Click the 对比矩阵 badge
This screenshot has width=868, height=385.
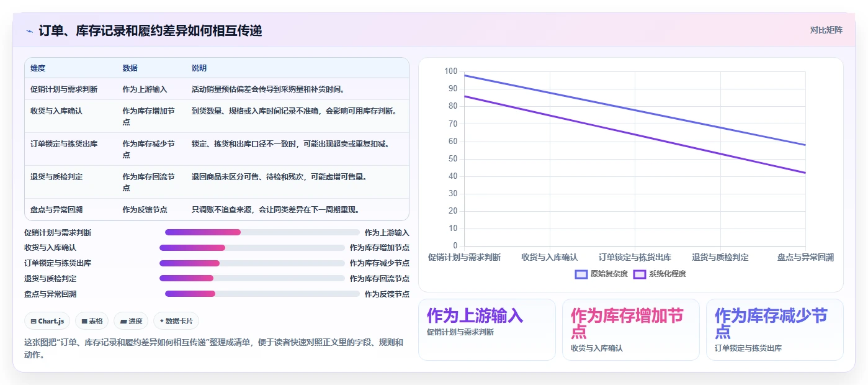[x=826, y=30]
